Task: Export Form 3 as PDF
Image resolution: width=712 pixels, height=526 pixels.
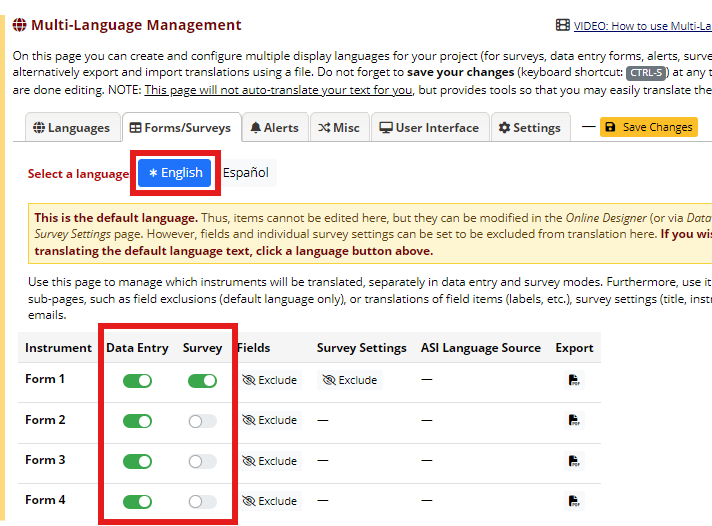Action: tap(574, 461)
